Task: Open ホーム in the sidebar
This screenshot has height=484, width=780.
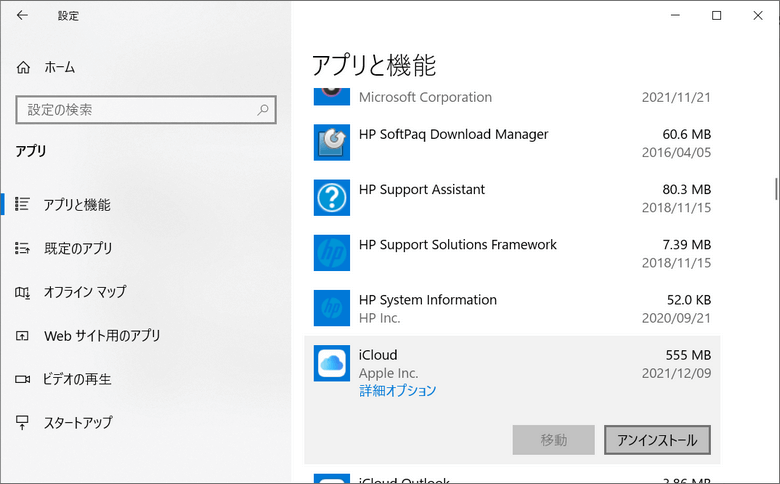Action: click(60, 67)
